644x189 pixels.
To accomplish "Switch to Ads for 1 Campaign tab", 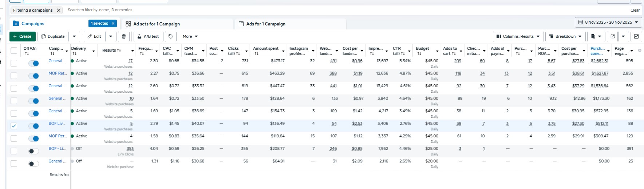I will [x=266, y=24].
